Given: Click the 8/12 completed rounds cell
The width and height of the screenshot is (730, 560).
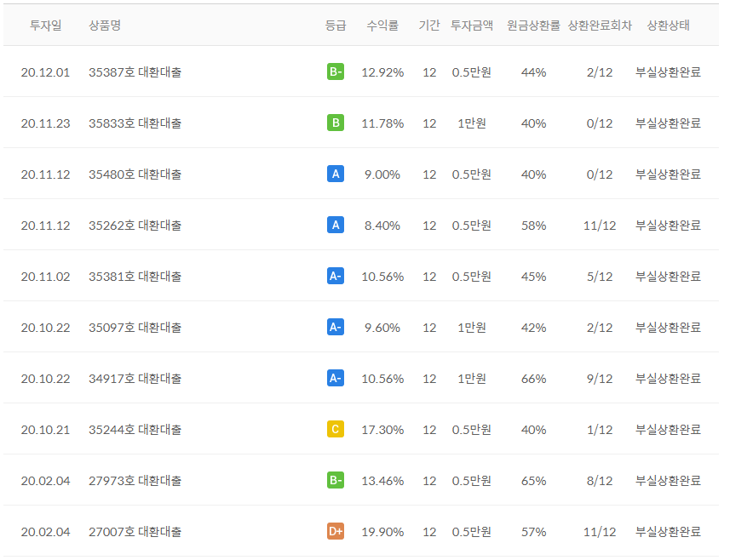Looking at the screenshot, I should pos(600,482).
